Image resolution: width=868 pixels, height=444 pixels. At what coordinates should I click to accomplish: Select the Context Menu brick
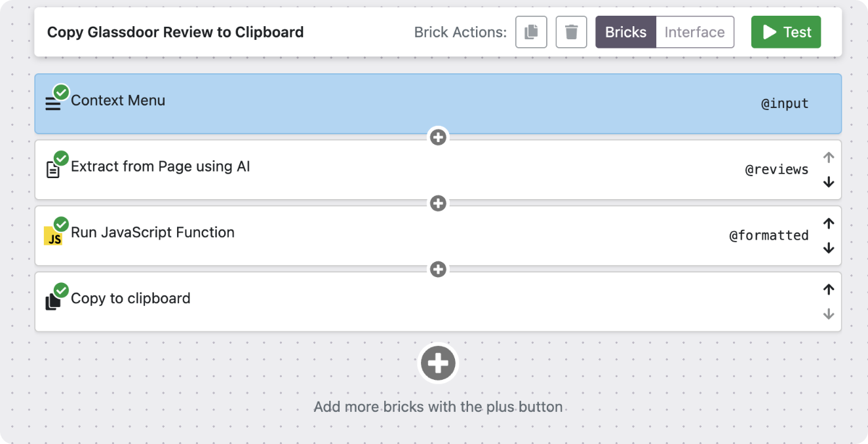pos(393,103)
